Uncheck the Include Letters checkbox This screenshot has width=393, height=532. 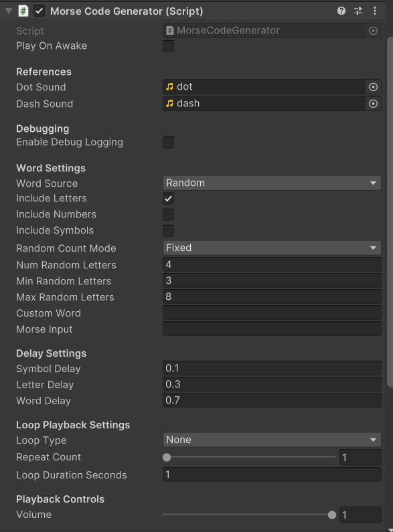pos(168,199)
